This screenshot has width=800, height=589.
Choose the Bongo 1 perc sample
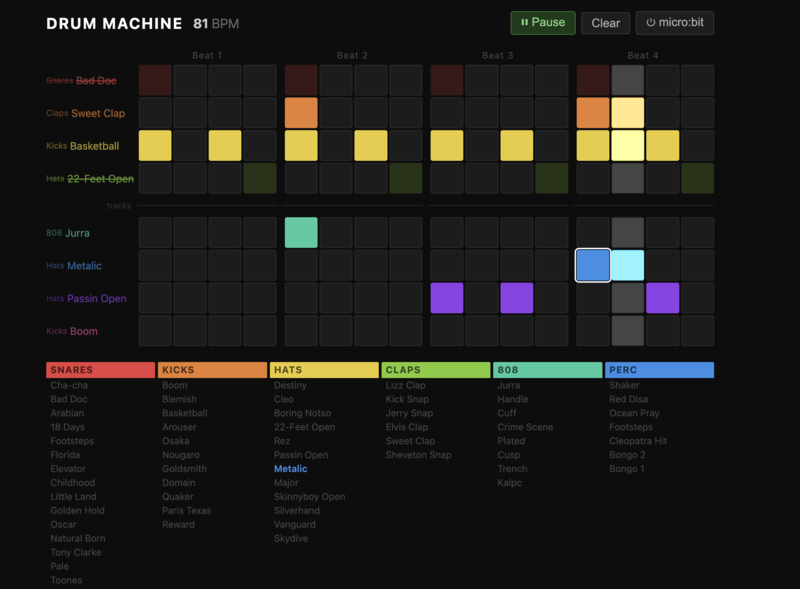(627, 469)
